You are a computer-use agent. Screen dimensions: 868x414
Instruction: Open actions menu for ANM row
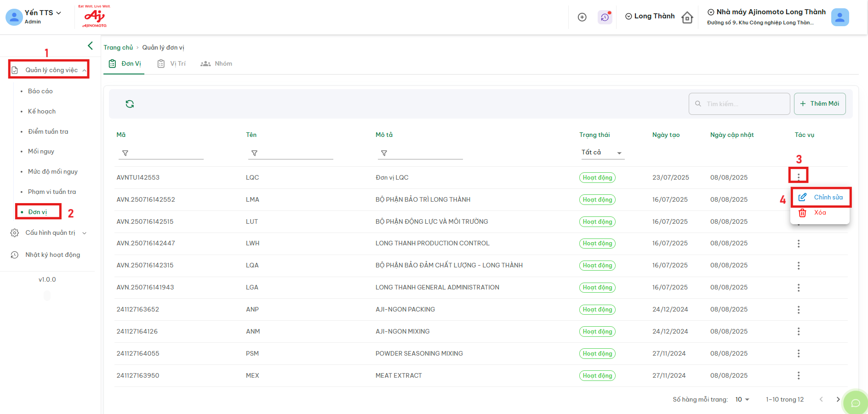click(x=799, y=331)
